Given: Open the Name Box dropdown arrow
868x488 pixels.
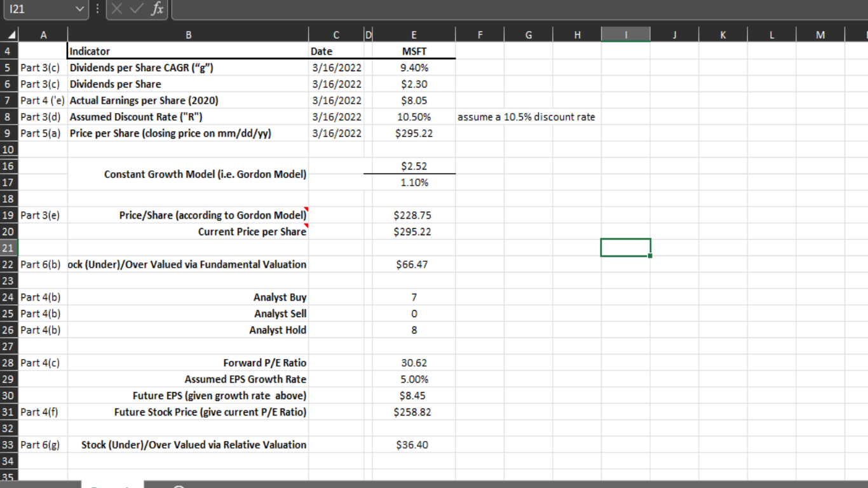Looking at the screenshot, I should pos(80,10).
